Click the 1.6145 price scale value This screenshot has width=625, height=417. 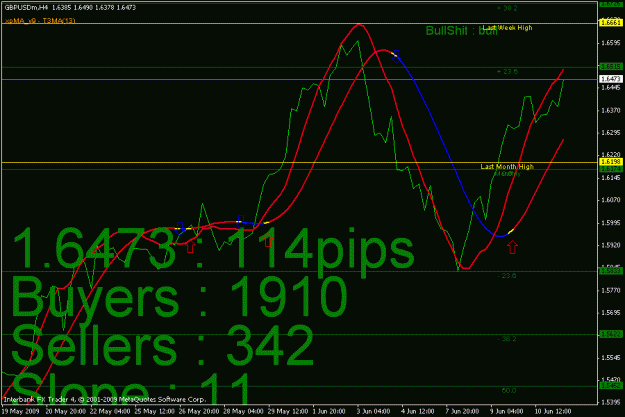pos(611,177)
